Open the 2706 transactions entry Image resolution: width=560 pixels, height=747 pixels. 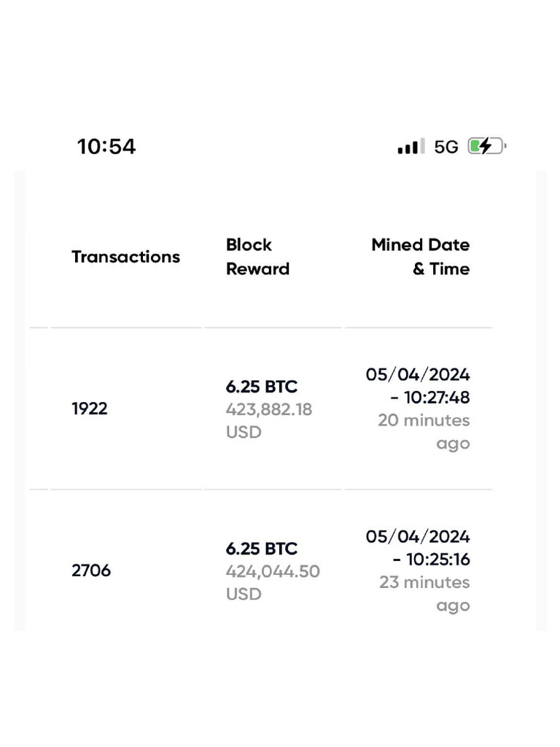pos(91,570)
